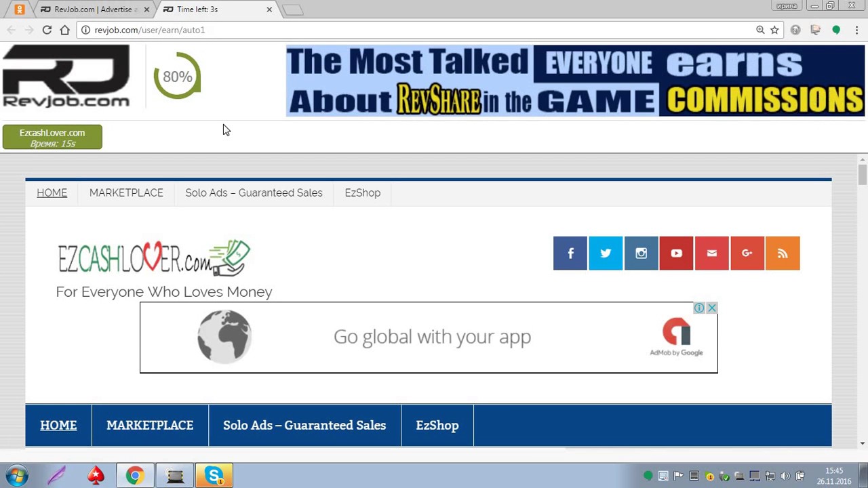Open the Facebook social link
The height and width of the screenshot is (488, 868).
click(x=570, y=253)
